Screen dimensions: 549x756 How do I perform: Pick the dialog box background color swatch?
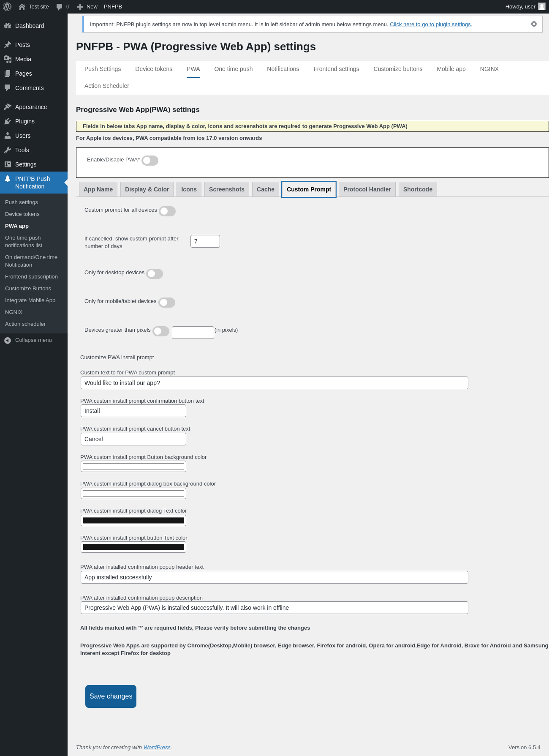pos(133,494)
